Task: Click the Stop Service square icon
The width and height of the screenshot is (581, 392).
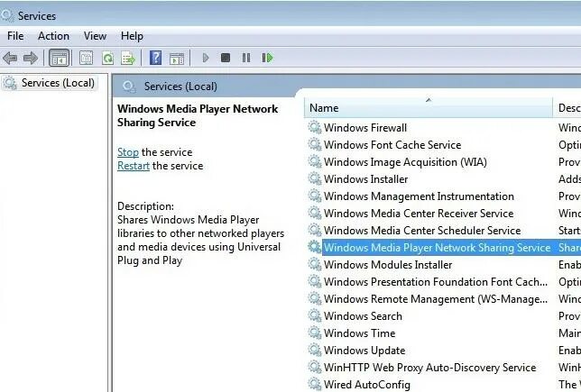Action: point(226,58)
